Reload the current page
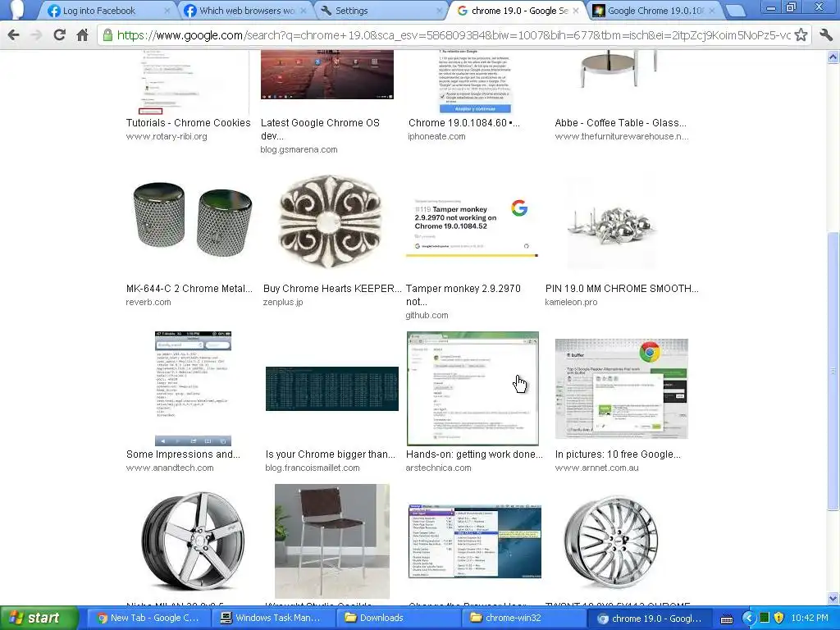The height and width of the screenshot is (630, 840). (x=59, y=34)
